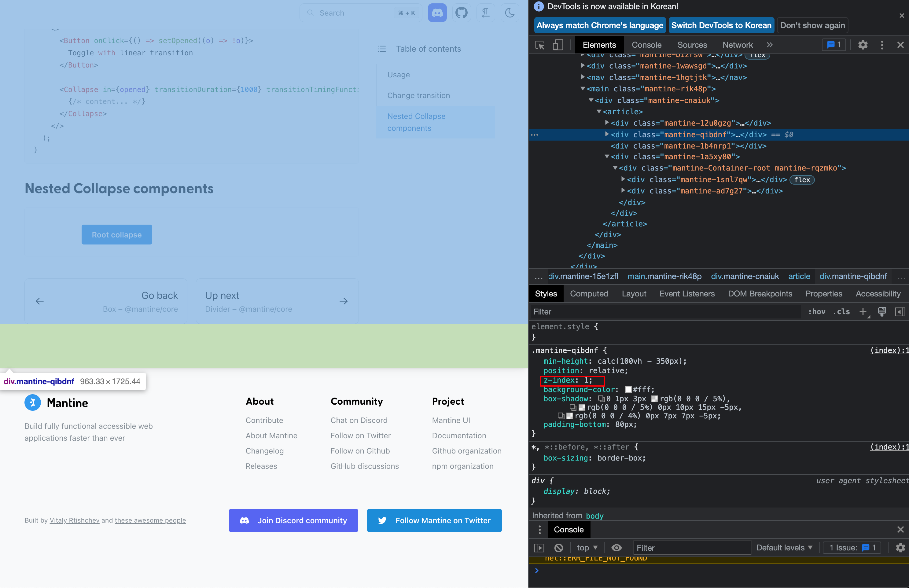Dismiss the DevTools language info bar
This screenshot has width=909, height=588.
pos(902,16)
